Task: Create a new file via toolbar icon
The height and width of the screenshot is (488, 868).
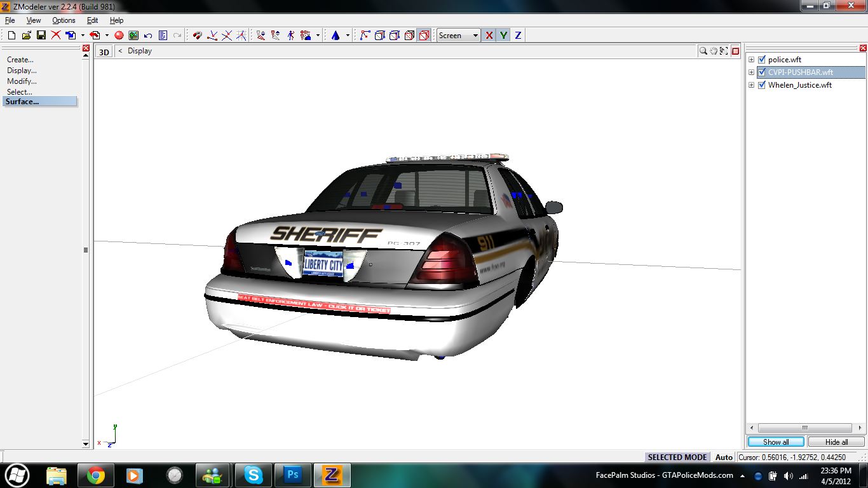Action: pyautogui.click(x=11, y=36)
